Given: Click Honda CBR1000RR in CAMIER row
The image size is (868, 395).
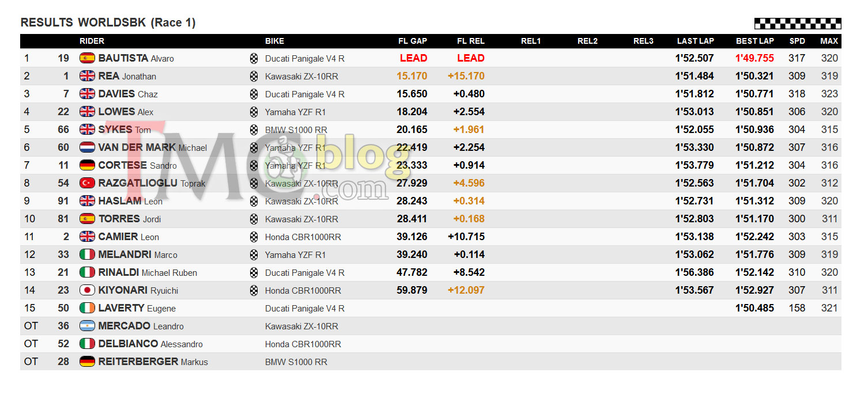Looking at the screenshot, I should 303,237.
